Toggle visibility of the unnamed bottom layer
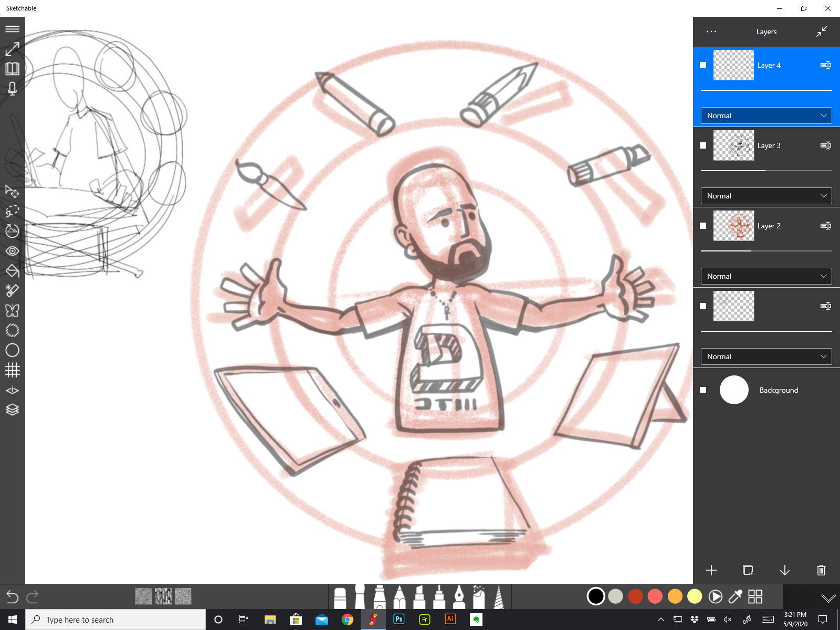The width and height of the screenshot is (840, 630). (x=703, y=306)
